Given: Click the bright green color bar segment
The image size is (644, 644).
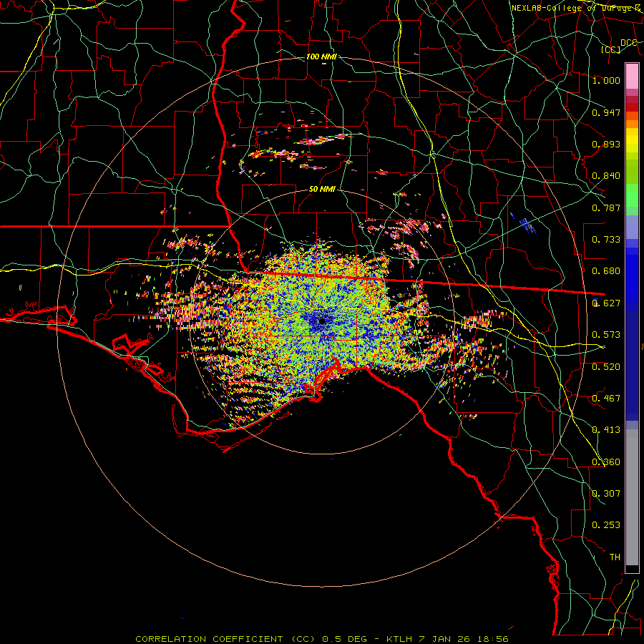Looking at the screenshot, I should coord(632,195).
